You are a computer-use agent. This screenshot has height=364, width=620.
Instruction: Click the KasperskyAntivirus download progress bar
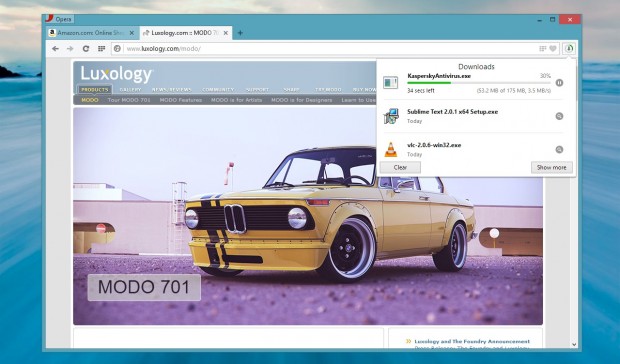[x=479, y=83]
